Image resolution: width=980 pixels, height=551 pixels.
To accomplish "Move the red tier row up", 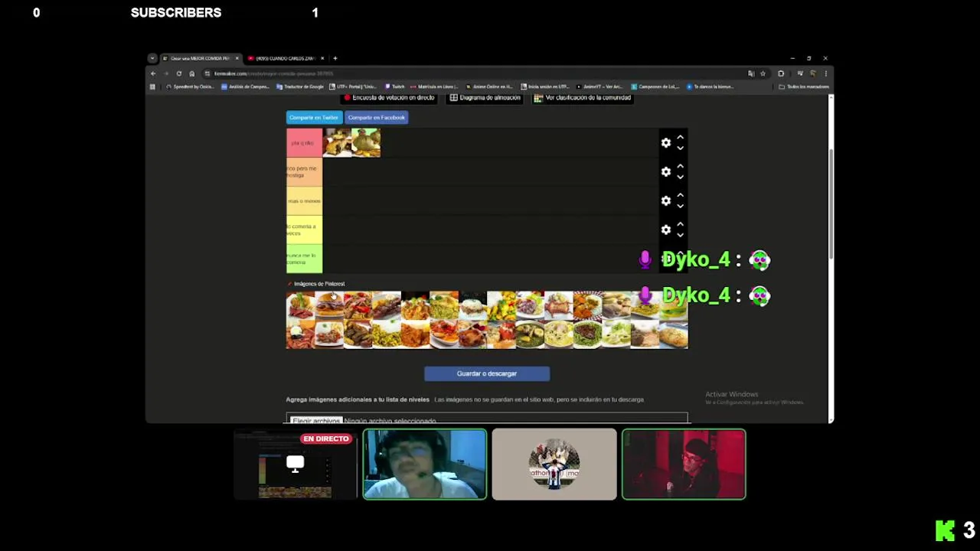I will pos(680,138).
